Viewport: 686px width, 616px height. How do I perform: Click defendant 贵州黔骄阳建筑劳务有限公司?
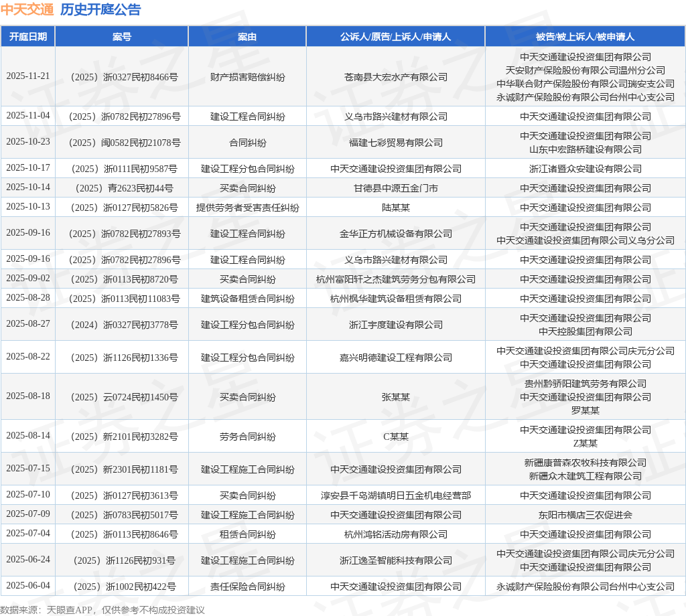point(585,384)
